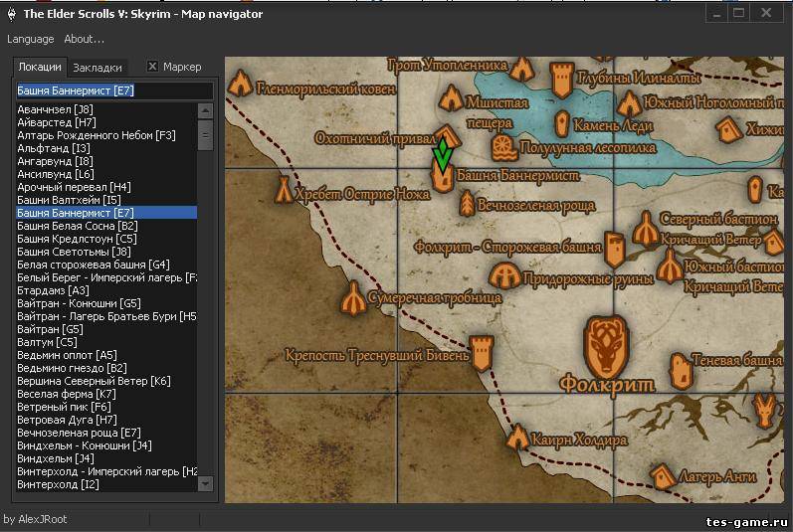Select the Фолкрит Сторожевая башня tower icon

coord(615,250)
